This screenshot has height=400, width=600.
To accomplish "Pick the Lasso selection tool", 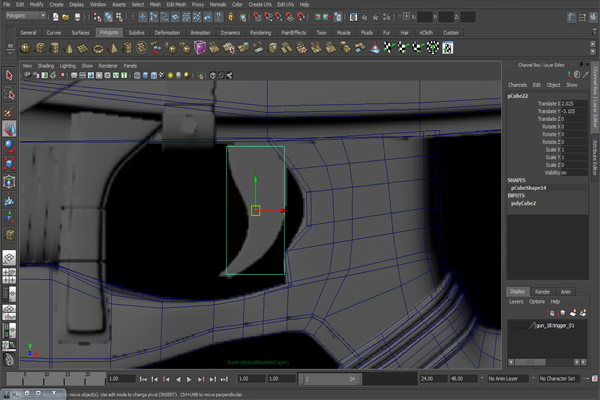I will tap(9, 93).
